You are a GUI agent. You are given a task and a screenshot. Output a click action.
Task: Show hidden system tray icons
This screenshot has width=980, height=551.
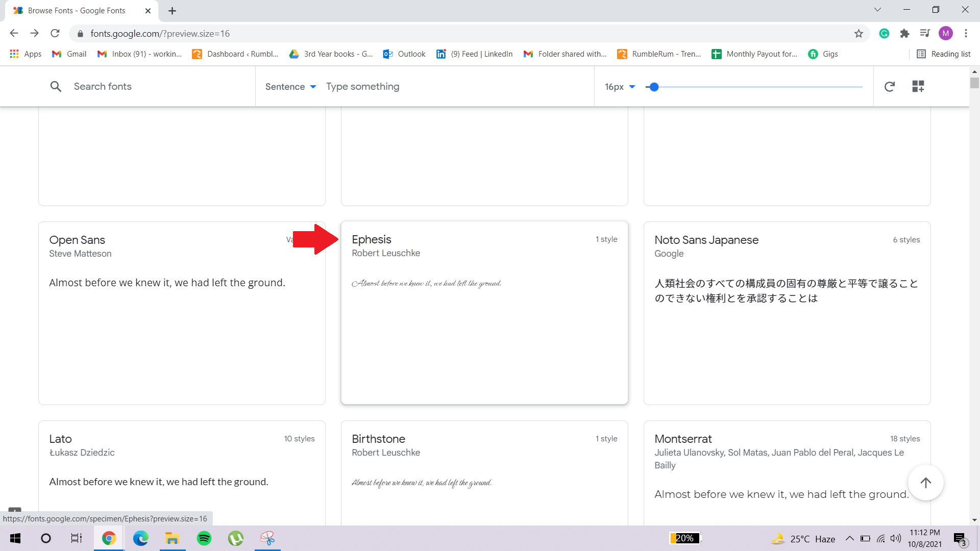[850, 538]
